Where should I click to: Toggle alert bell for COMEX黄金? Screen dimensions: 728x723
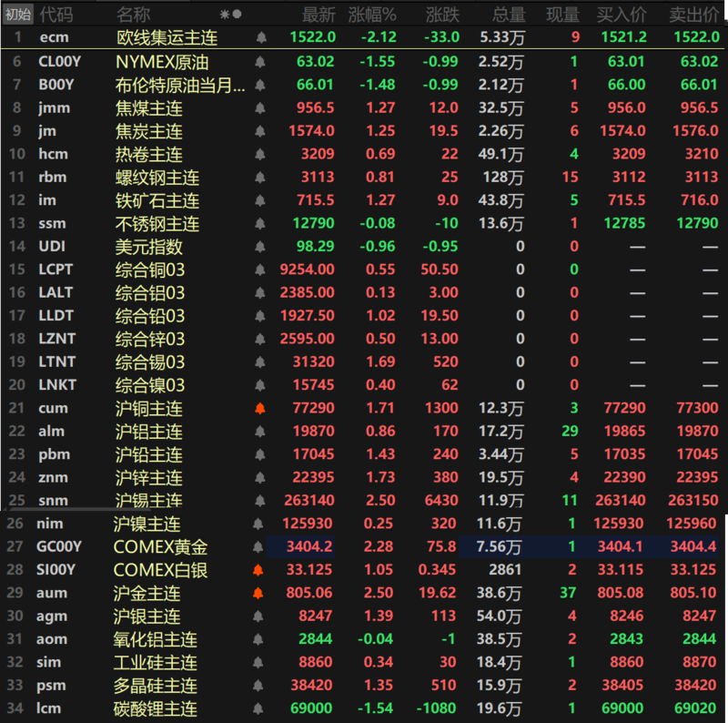point(258,547)
